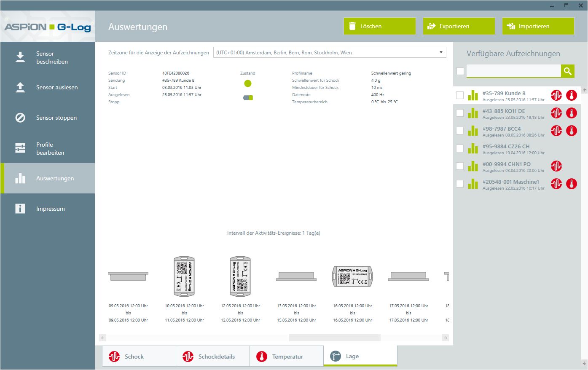Open the Zeitzone dropdown list
The height and width of the screenshot is (370, 588).
click(330, 53)
